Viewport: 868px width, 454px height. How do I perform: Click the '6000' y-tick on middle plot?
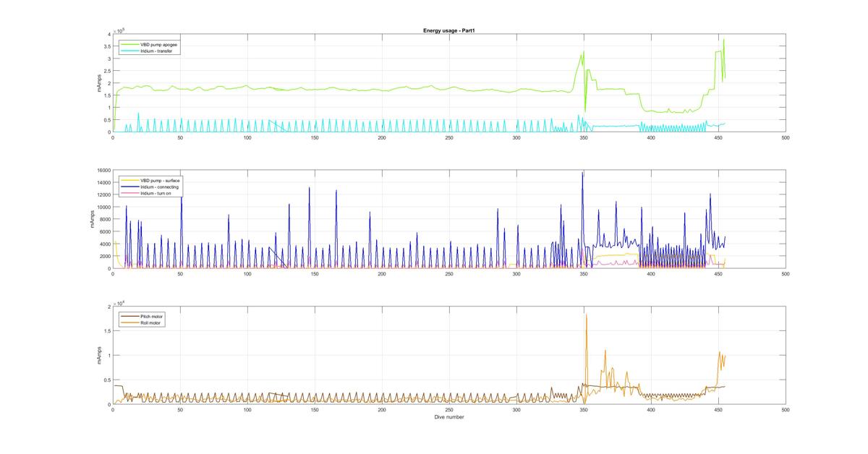(x=104, y=232)
